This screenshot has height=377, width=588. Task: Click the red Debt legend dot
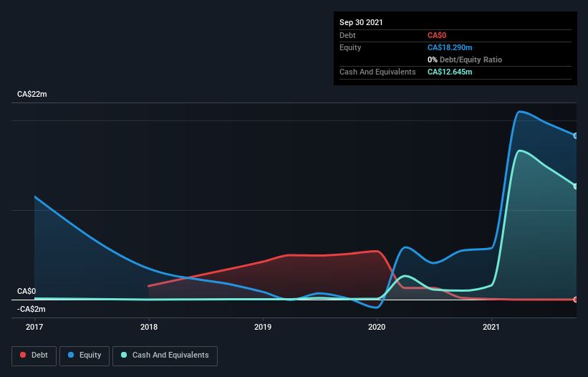(x=23, y=355)
